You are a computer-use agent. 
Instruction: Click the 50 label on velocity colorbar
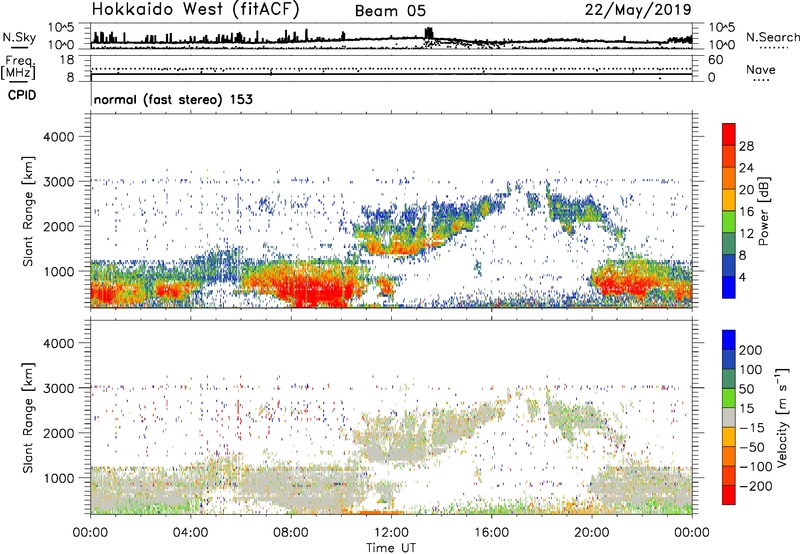[746, 389]
